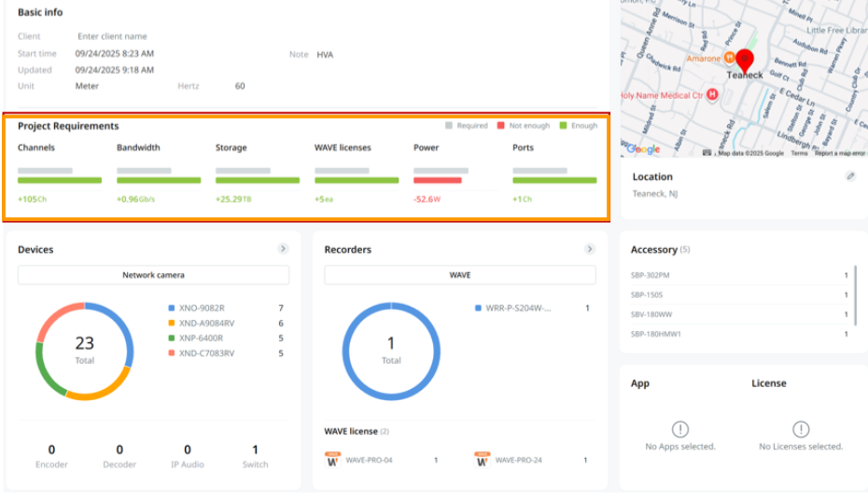Click the Channels green progress bar
The height and width of the screenshot is (499, 868).
pyautogui.click(x=60, y=180)
